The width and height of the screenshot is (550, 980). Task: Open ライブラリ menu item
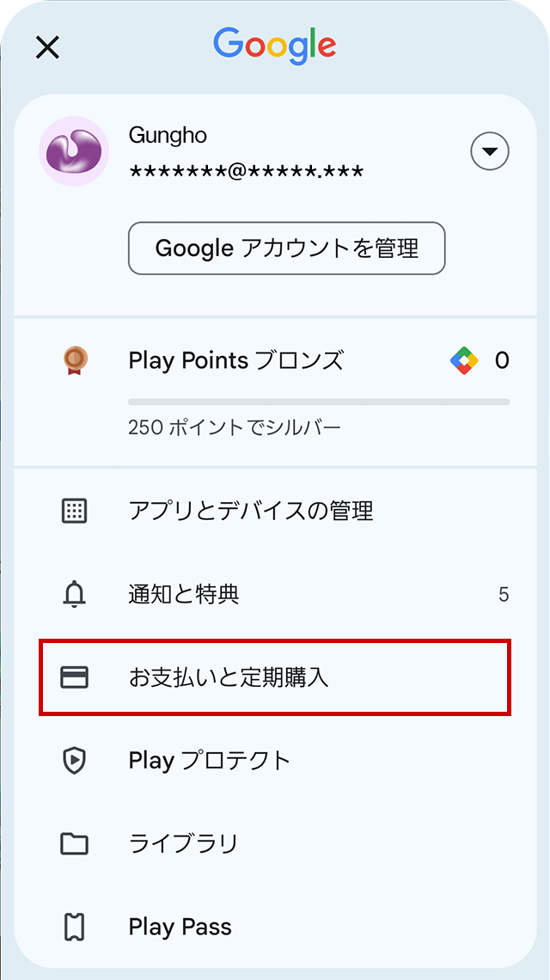point(183,844)
